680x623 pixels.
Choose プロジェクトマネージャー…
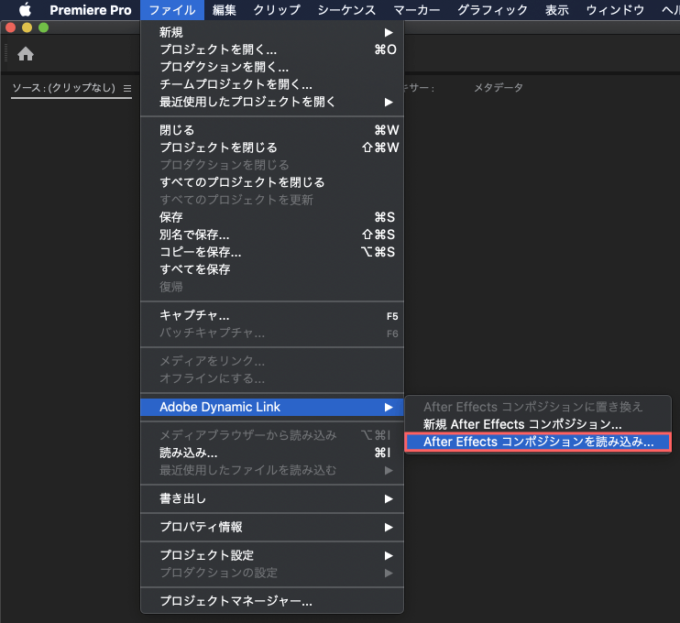(x=272, y=601)
